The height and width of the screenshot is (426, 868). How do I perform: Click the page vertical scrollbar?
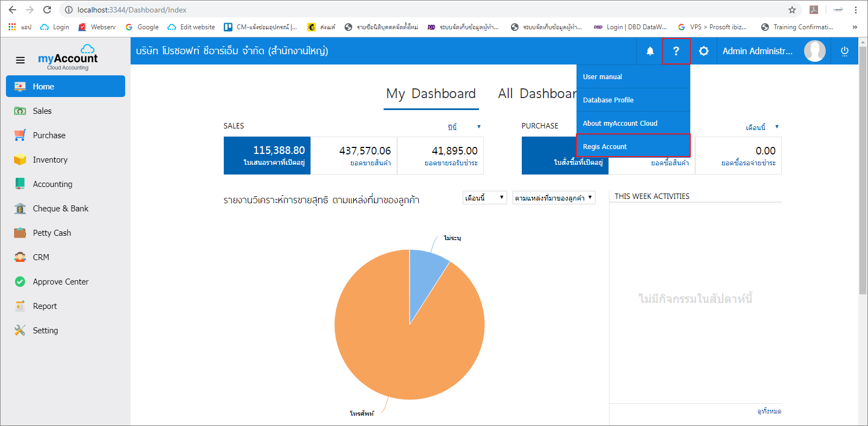863,171
